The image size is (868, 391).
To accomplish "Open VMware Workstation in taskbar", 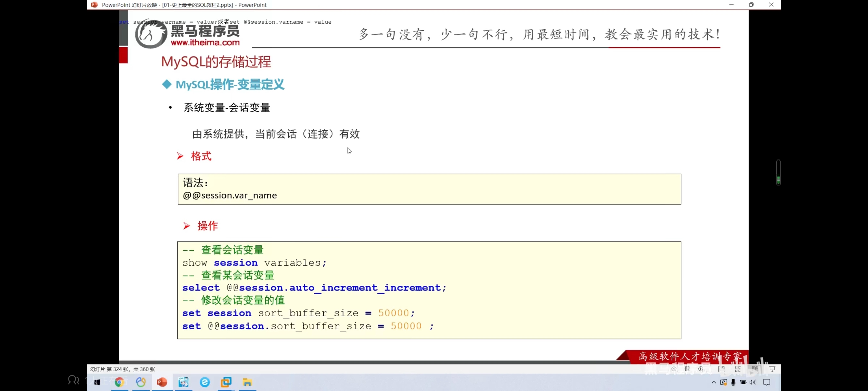I will point(226,382).
